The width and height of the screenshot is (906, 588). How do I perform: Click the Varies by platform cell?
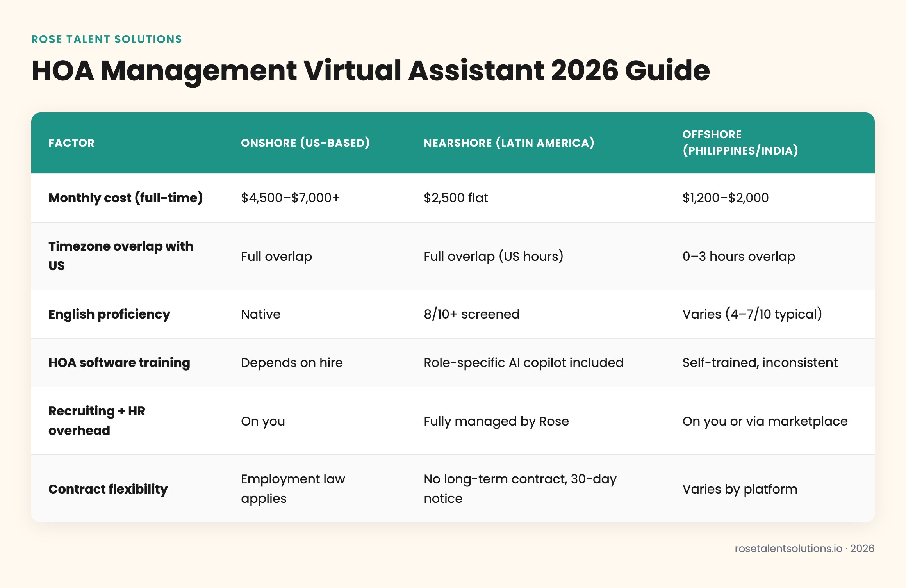tap(740, 489)
